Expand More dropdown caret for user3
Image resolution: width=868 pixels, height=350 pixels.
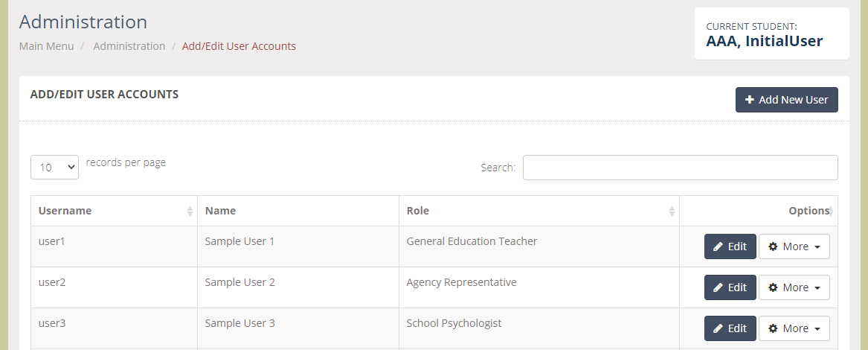pos(817,329)
